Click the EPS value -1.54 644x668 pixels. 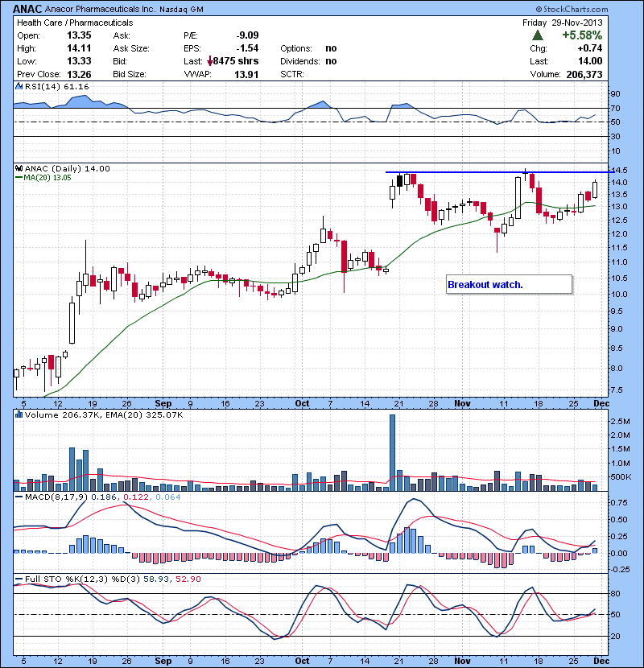(x=247, y=48)
